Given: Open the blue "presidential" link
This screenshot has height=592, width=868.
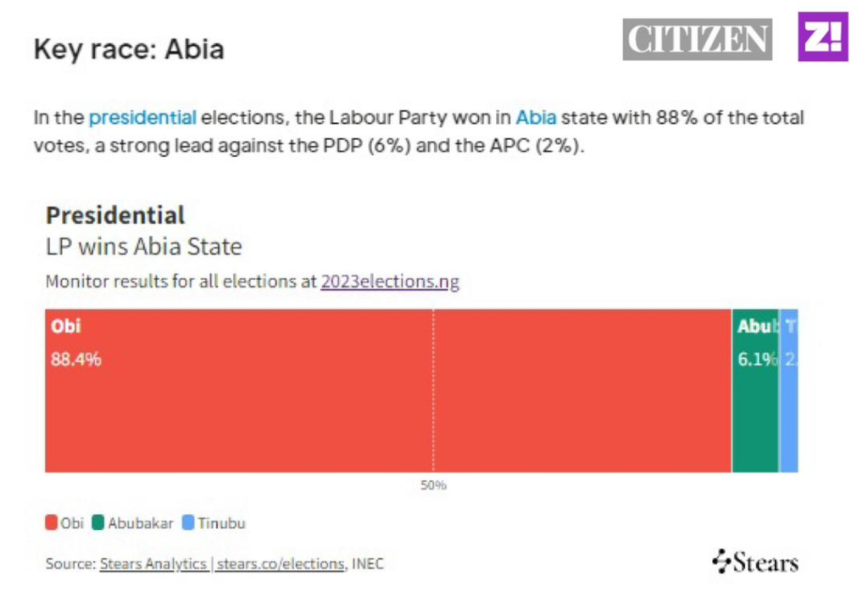Looking at the screenshot, I should pyautogui.click(x=142, y=117).
